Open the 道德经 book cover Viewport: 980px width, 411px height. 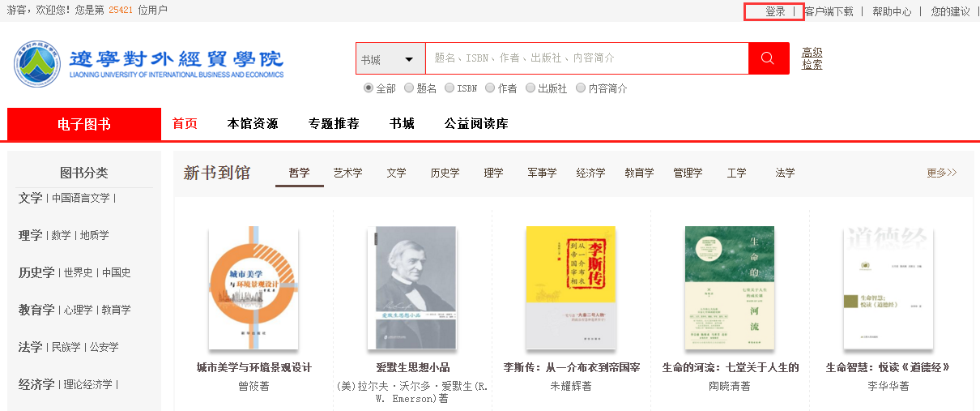tap(888, 288)
